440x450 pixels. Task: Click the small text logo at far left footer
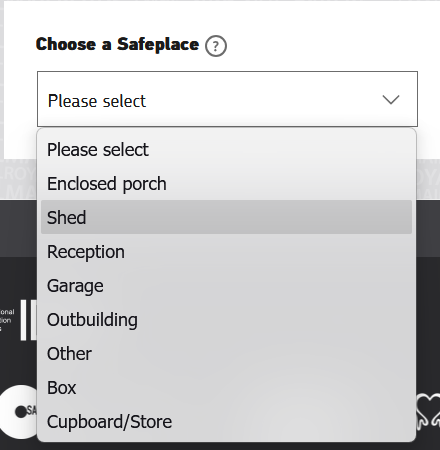click(x=7, y=320)
